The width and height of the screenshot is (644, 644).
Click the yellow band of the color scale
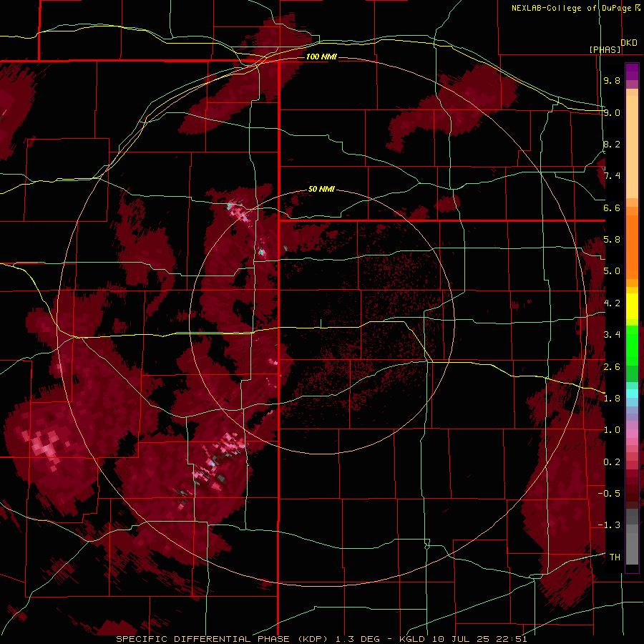tap(632, 306)
